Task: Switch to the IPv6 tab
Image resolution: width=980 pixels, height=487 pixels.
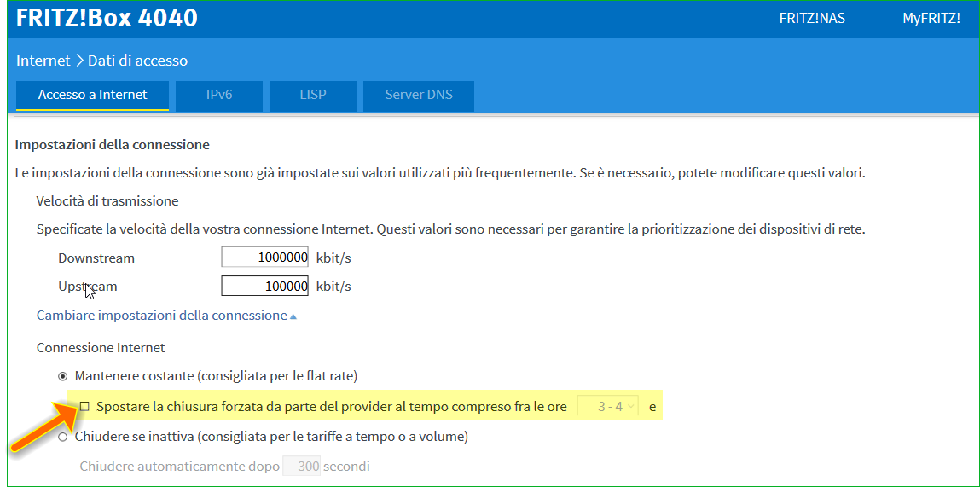Action: 219,95
